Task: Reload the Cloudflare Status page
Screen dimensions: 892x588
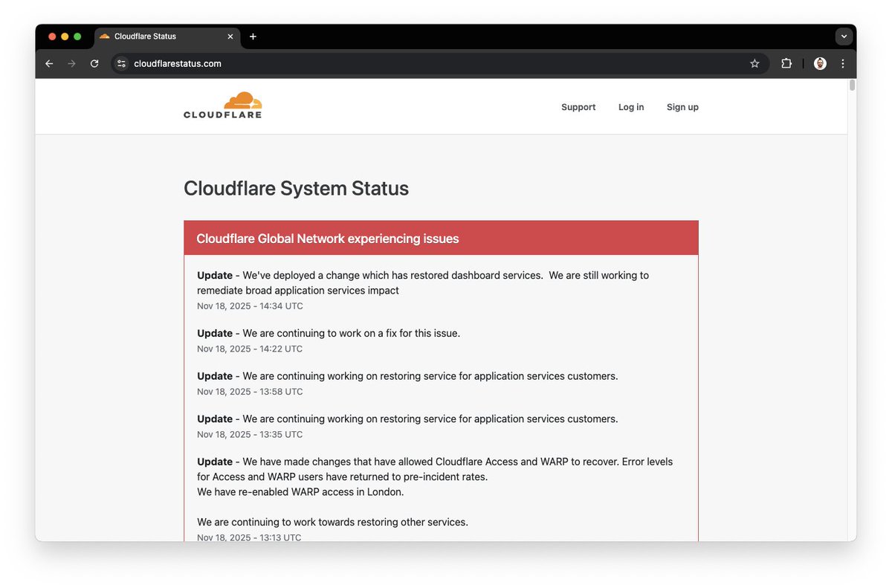Action: coord(94,64)
